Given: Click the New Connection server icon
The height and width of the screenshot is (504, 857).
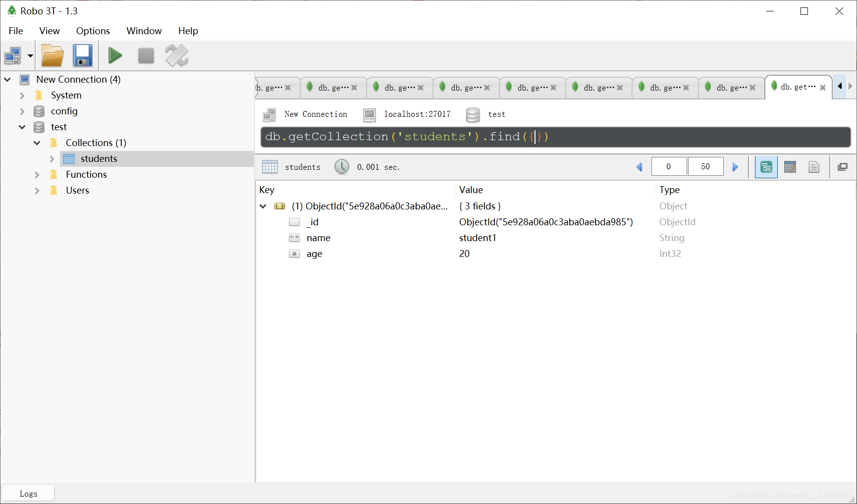Looking at the screenshot, I should coord(24,79).
